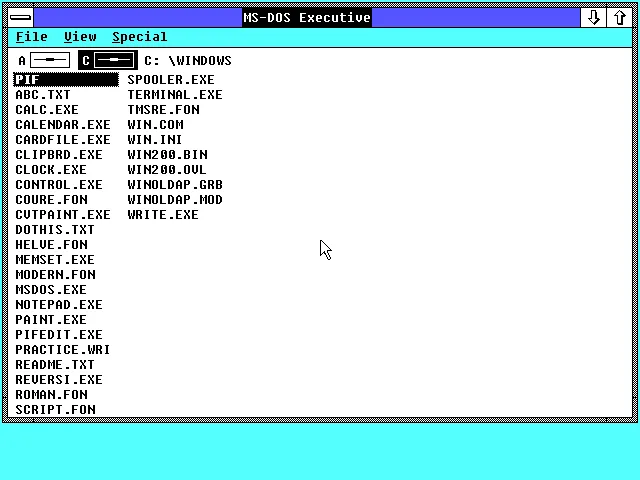Select SCRIPT.FON font file

[x=56, y=409]
